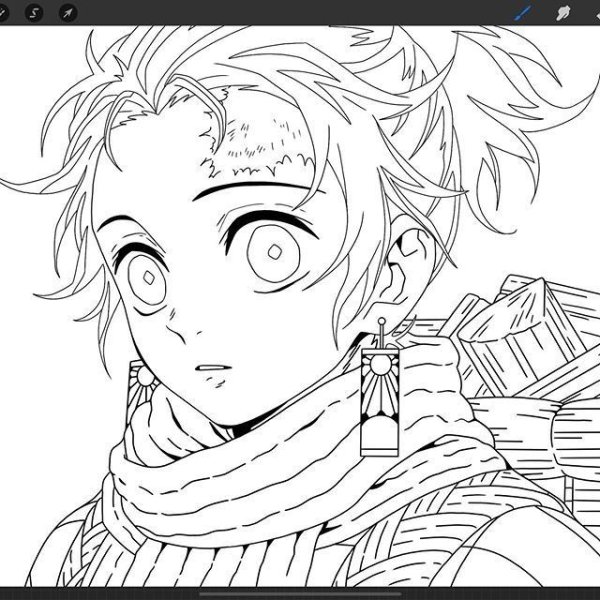Select the Smudge tool
Screen dimensions: 600x600
[563, 13]
